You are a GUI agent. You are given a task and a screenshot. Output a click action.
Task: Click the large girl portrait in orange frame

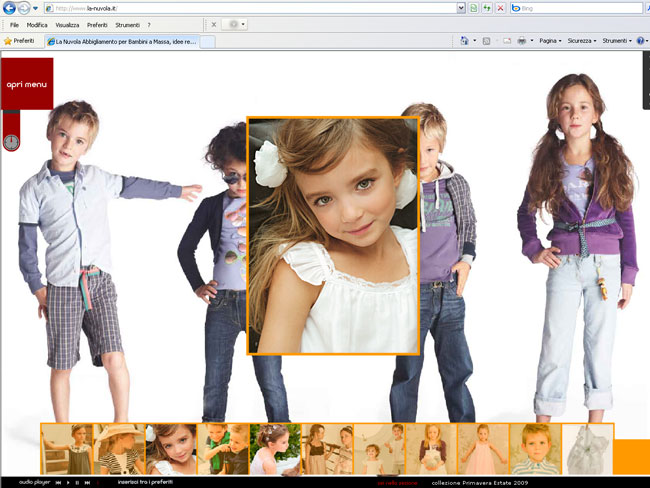tap(333, 236)
